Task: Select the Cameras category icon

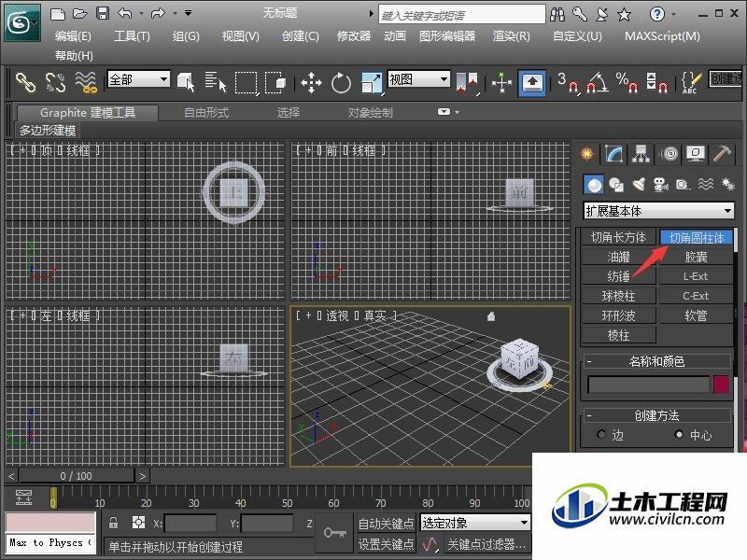Action: click(x=661, y=185)
